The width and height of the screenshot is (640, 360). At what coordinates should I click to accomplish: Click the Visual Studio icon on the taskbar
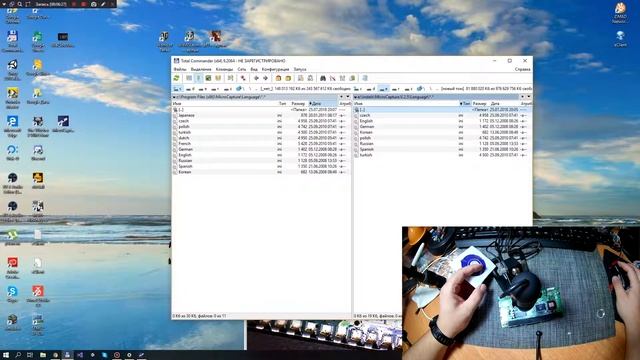point(80,355)
